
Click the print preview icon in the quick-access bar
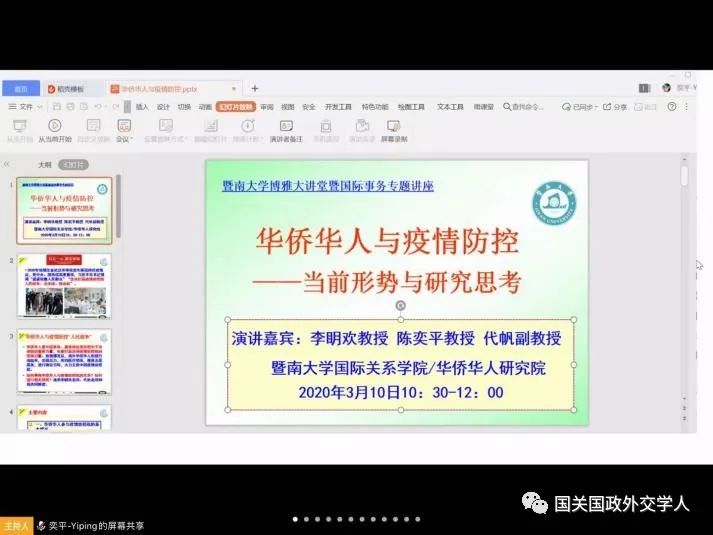click(84, 107)
